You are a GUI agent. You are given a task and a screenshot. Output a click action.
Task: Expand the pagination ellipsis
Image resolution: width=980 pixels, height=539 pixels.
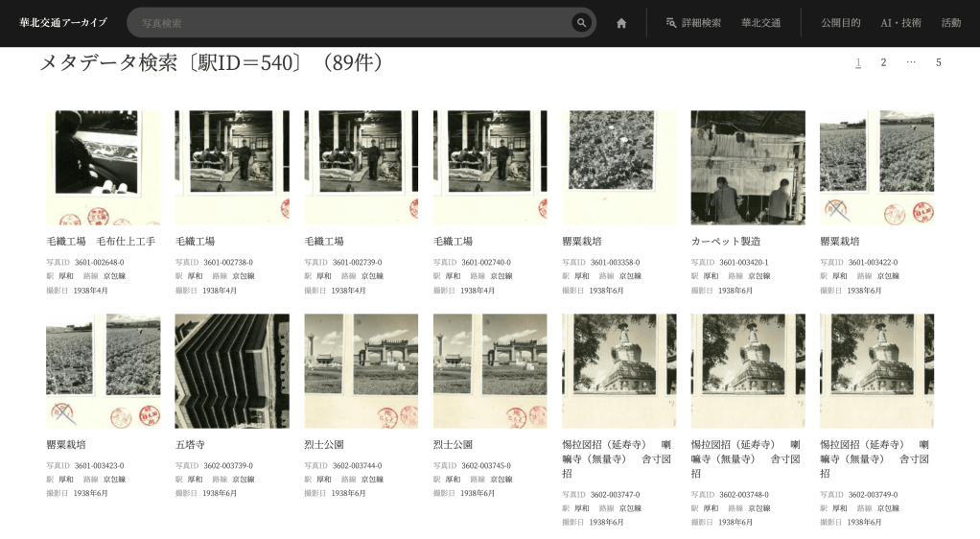[911, 62]
